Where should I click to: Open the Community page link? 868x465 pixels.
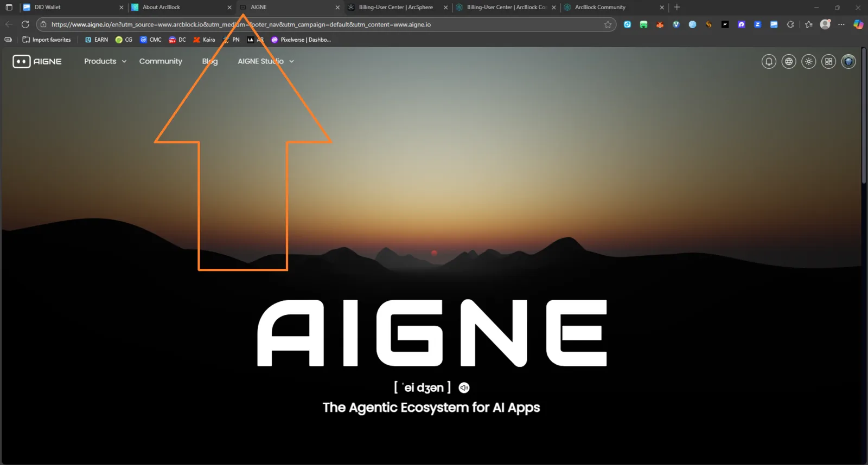(161, 61)
